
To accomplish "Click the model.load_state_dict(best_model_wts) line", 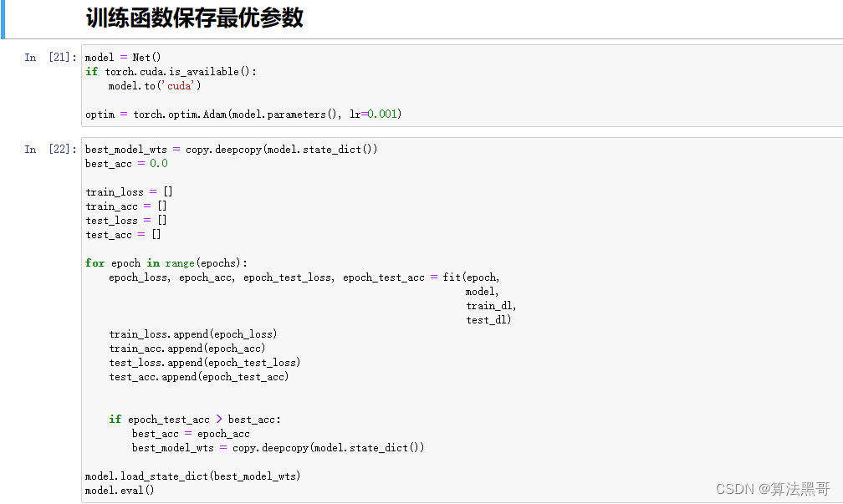I will (193, 476).
